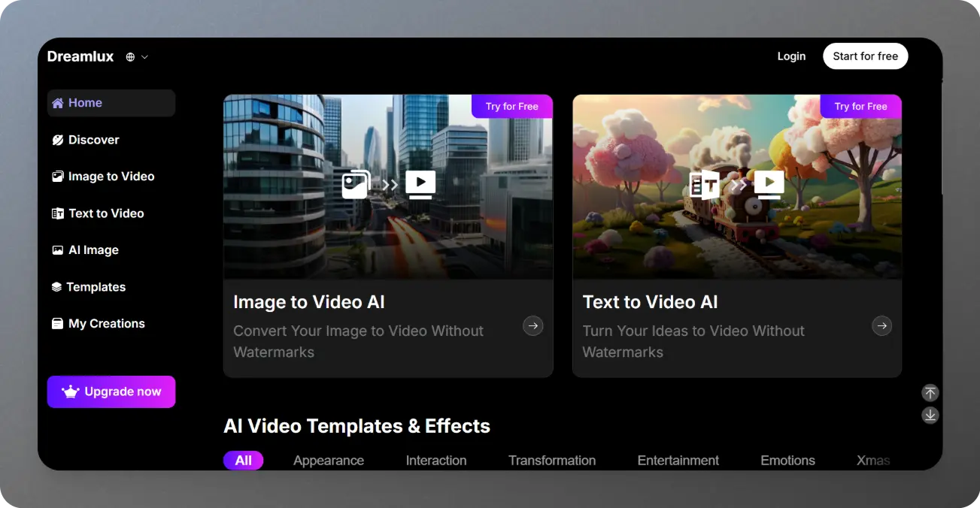Screen dimensions: 980x508
Task: Click the Home icon in sidebar
Action: [58, 103]
